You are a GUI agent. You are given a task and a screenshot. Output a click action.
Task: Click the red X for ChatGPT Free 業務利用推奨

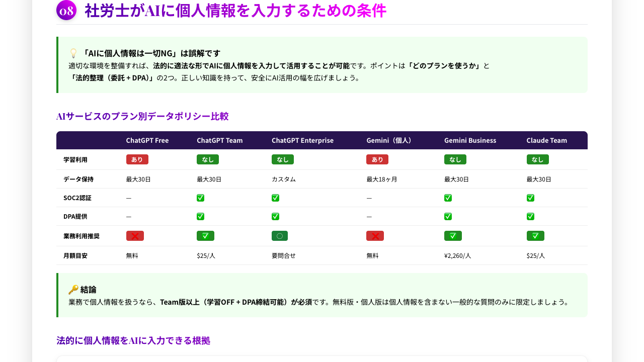(x=135, y=236)
